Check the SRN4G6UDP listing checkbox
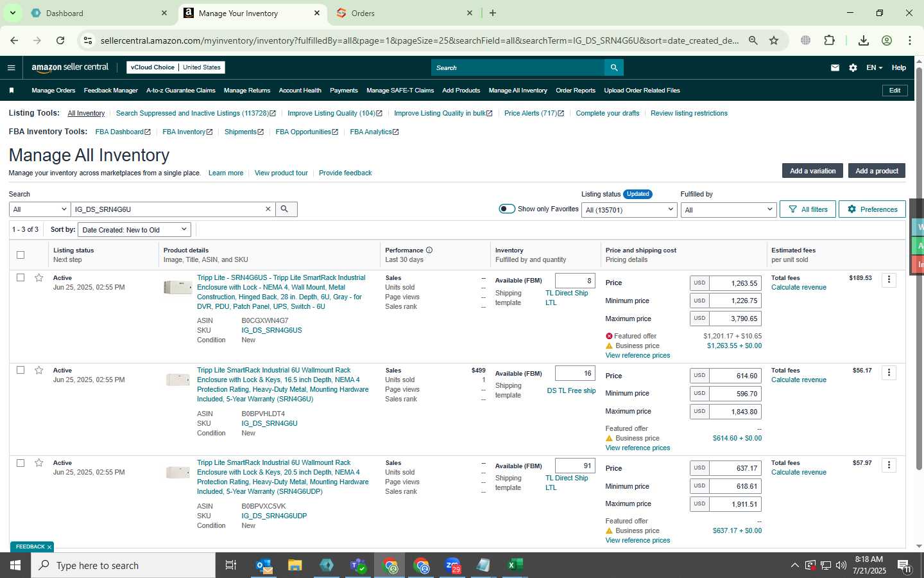Image resolution: width=924 pixels, height=578 pixels. point(21,463)
